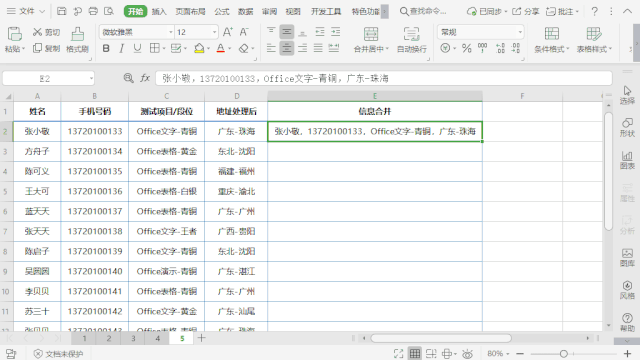Click the Decrease Indent icon
640x360 pixels.
click(320, 31)
